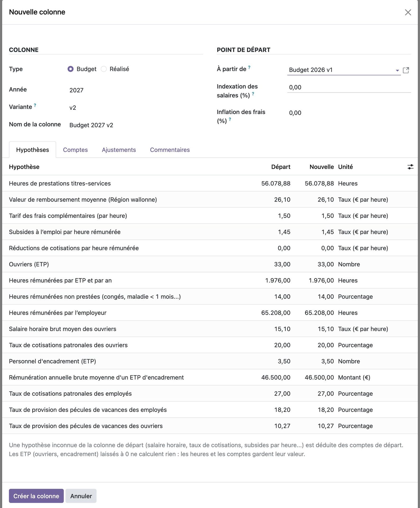Select Heures rémunérées non prestées row label
The height and width of the screenshot is (508, 420).
click(95, 297)
